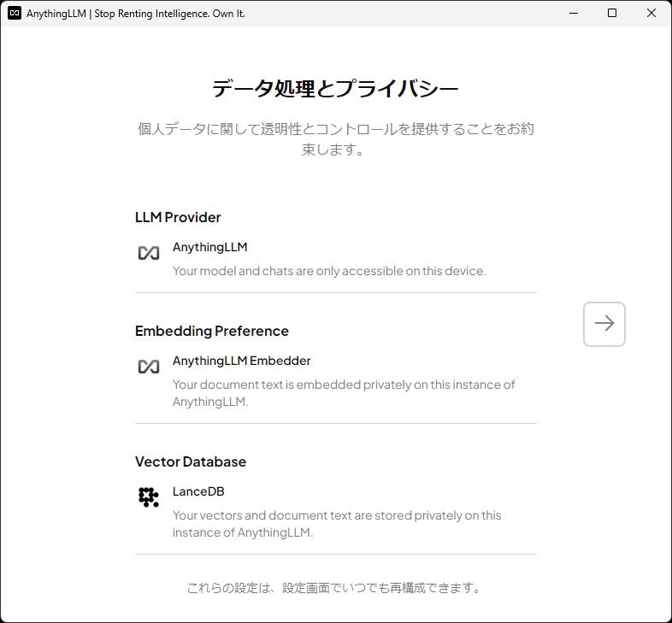Click the AnythingLLM app icon in title bar
Image resolution: width=672 pixels, height=623 pixels.
tap(15, 14)
